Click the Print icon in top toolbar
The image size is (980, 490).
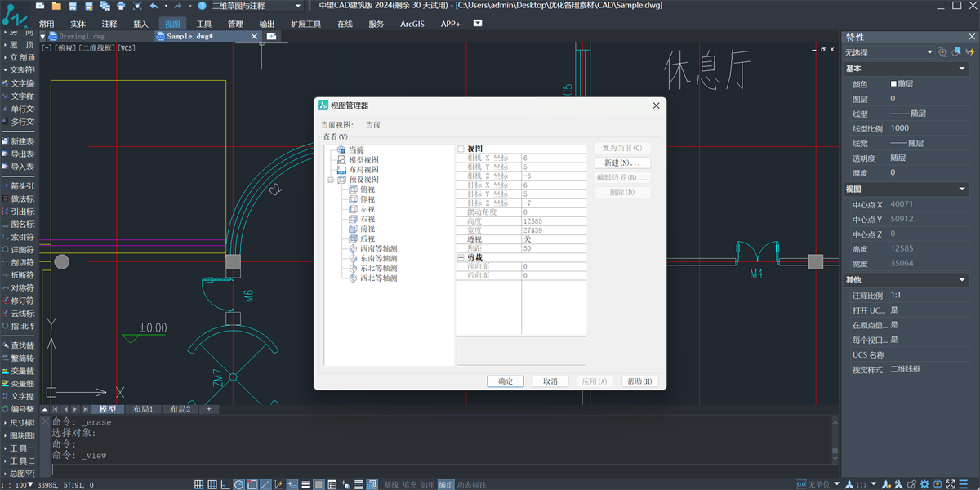point(120,6)
